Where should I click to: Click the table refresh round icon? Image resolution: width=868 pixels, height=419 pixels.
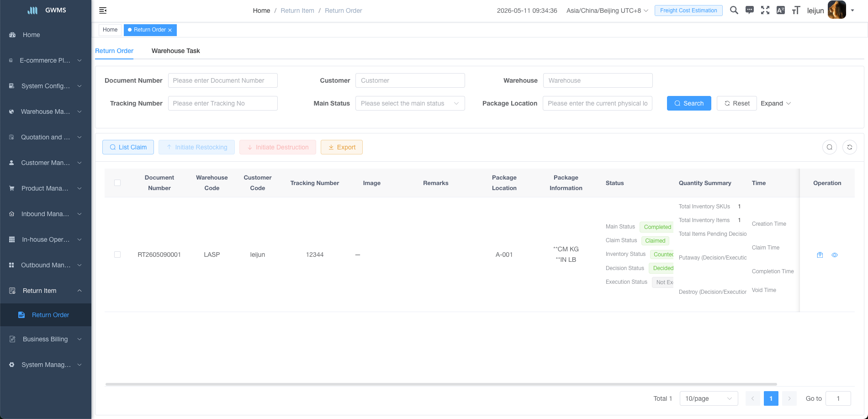850,147
